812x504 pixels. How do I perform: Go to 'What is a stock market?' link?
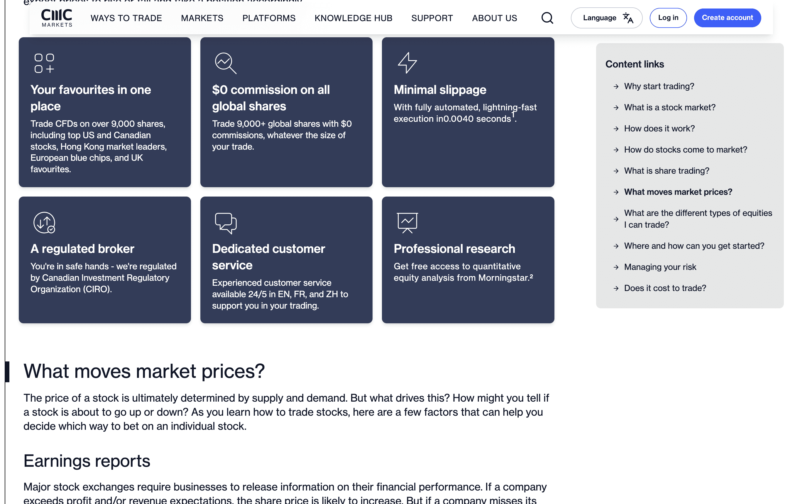point(669,107)
